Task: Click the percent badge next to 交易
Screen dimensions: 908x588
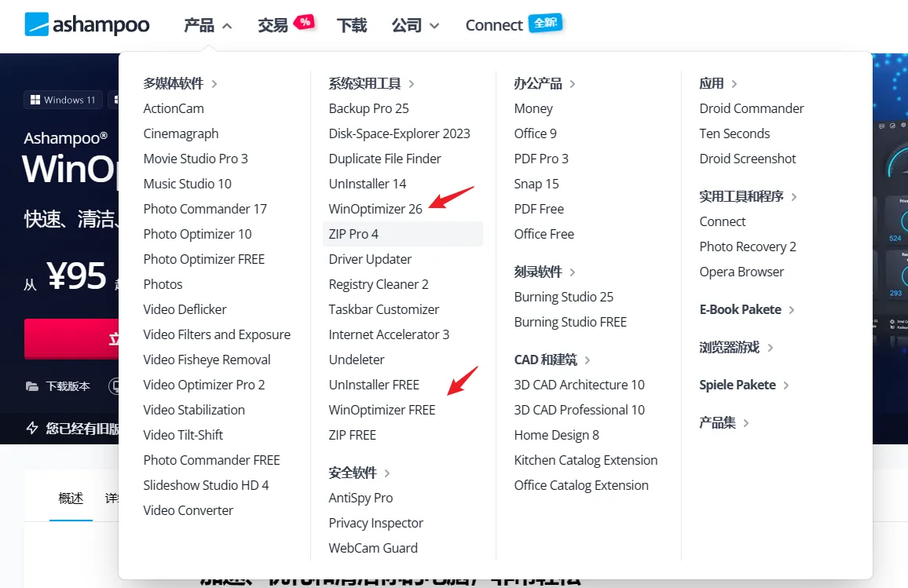Action: [x=304, y=22]
